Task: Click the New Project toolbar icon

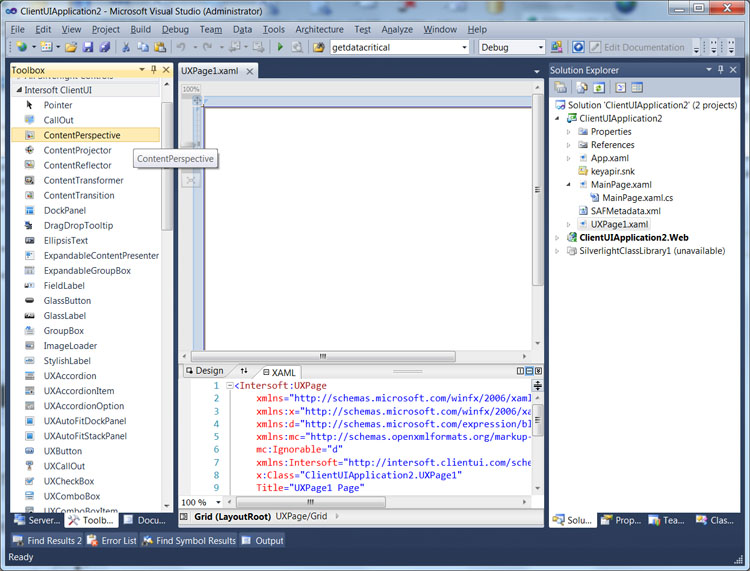Action: [x=22, y=47]
